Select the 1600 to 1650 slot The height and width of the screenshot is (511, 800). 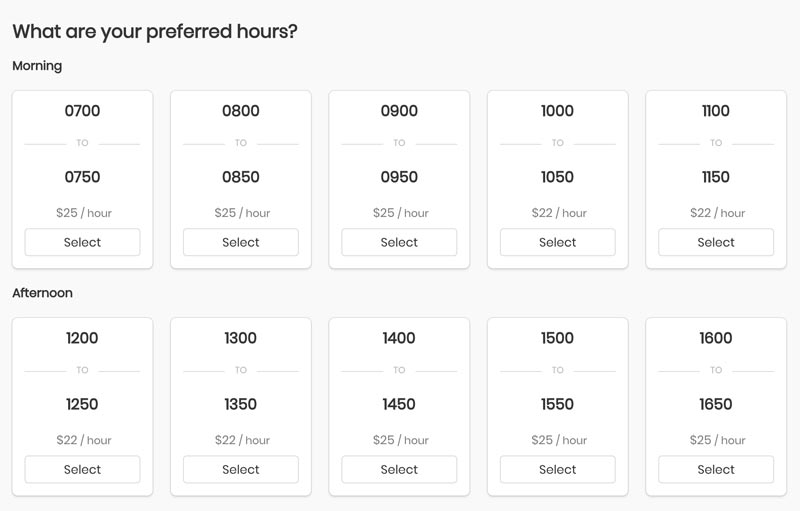pyautogui.click(x=716, y=469)
